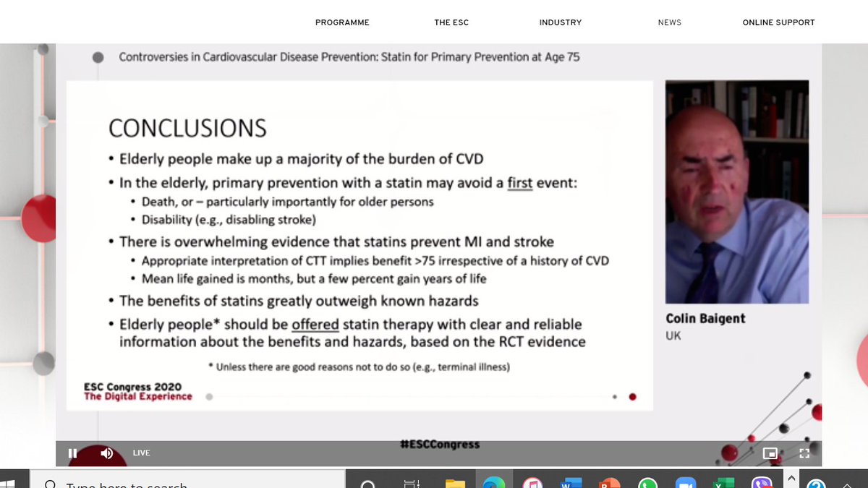
Task: Open File Explorer from taskbar
Action: (x=455, y=483)
